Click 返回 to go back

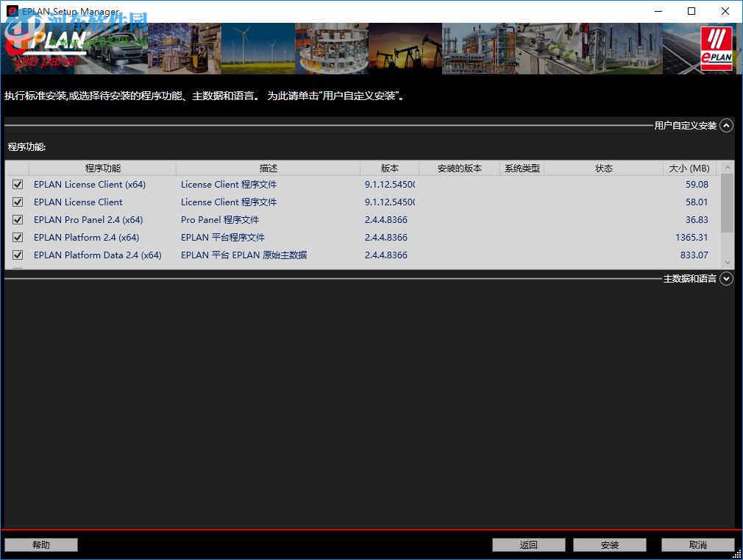tap(528, 545)
